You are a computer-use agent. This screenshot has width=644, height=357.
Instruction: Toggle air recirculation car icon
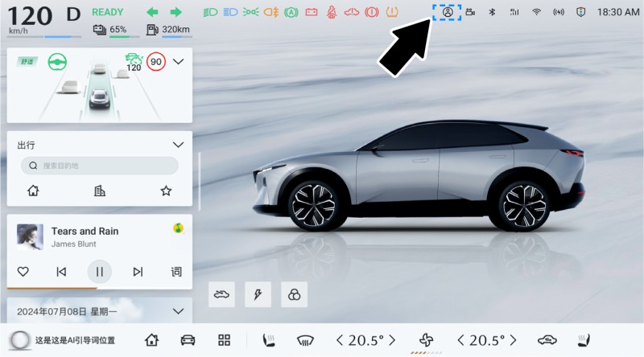tap(547, 340)
